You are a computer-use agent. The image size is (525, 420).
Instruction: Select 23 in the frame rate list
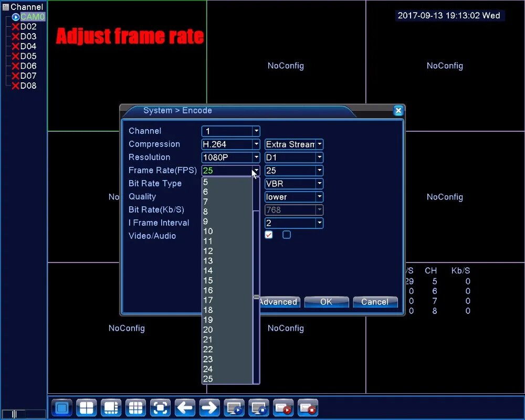[x=227, y=360]
